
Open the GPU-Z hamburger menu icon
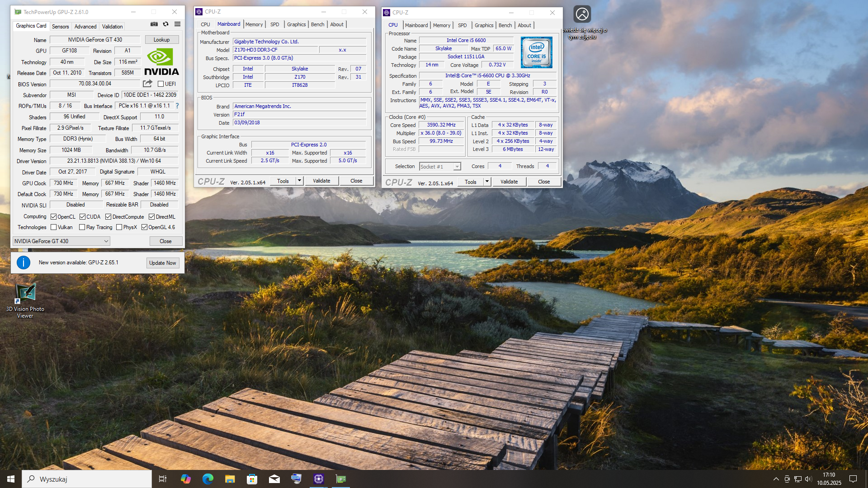coord(178,24)
